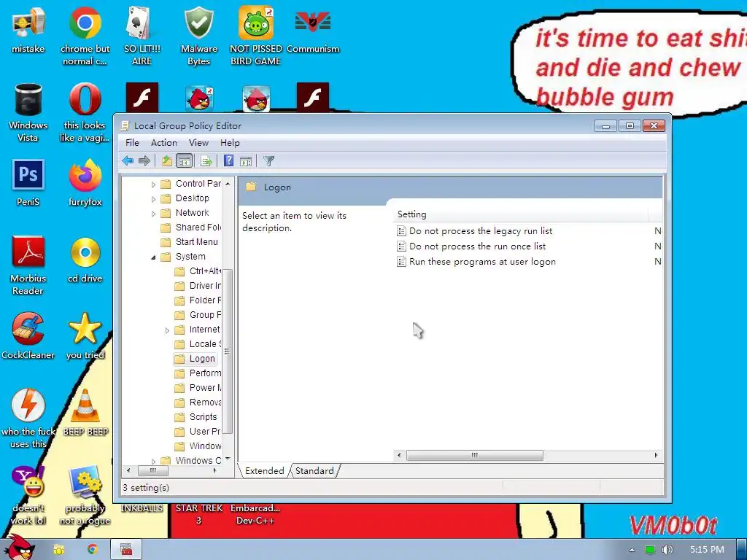Collapse the System tree node
The height and width of the screenshot is (560, 747).
coord(153,257)
